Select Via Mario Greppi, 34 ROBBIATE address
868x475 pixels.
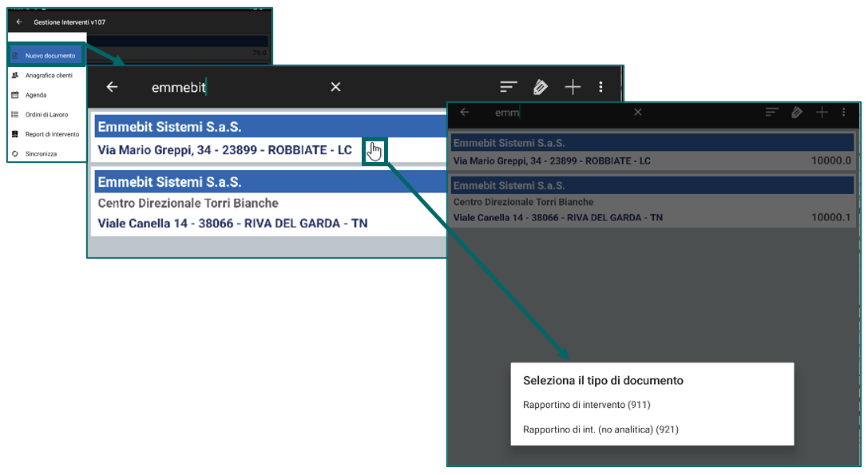[x=224, y=150]
